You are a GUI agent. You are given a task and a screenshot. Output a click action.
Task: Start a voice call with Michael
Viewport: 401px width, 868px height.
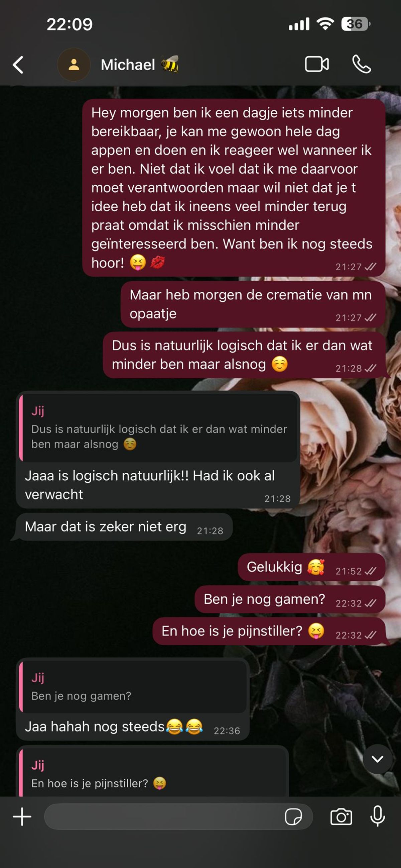click(362, 64)
